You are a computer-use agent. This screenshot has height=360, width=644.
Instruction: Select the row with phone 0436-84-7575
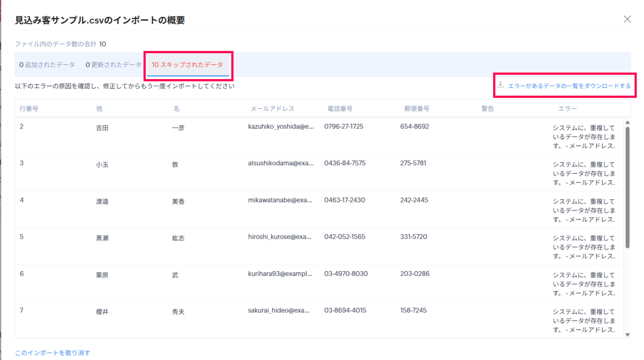(345, 163)
